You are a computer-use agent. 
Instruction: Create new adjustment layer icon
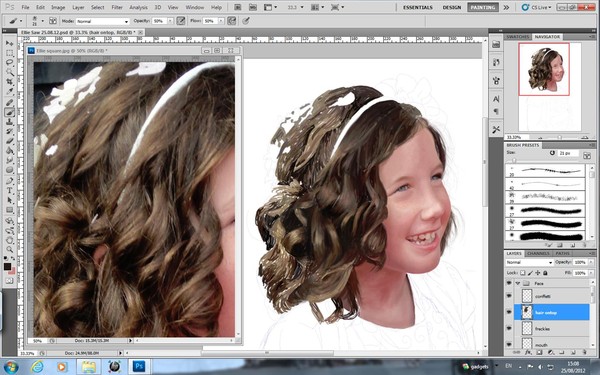551,352
